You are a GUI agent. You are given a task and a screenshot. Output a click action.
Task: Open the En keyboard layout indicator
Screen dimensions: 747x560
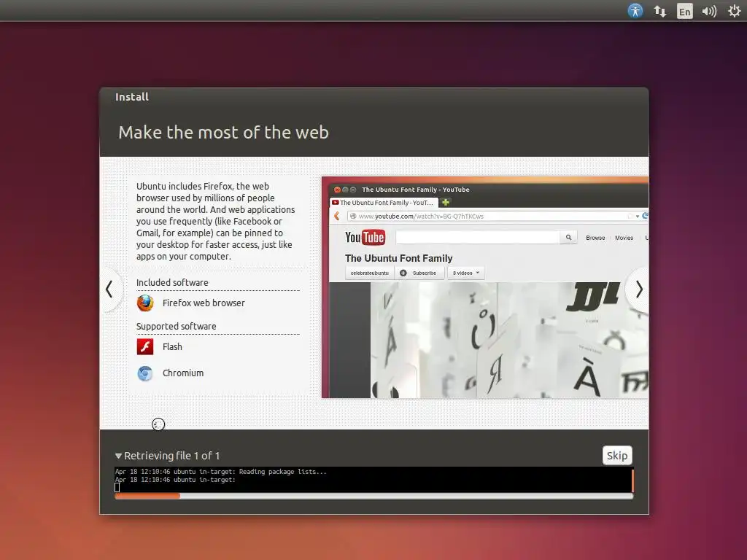click(684, 11)
